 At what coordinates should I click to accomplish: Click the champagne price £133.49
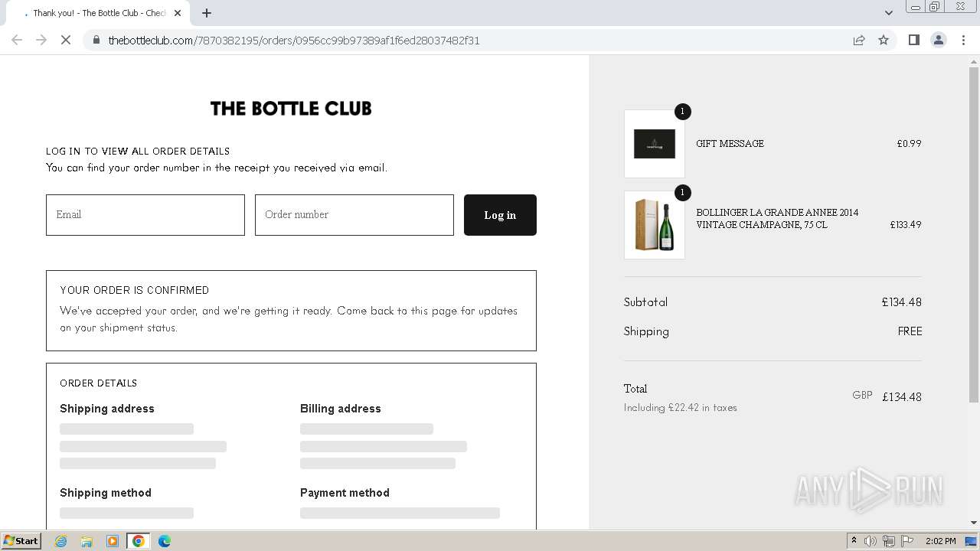906,225
